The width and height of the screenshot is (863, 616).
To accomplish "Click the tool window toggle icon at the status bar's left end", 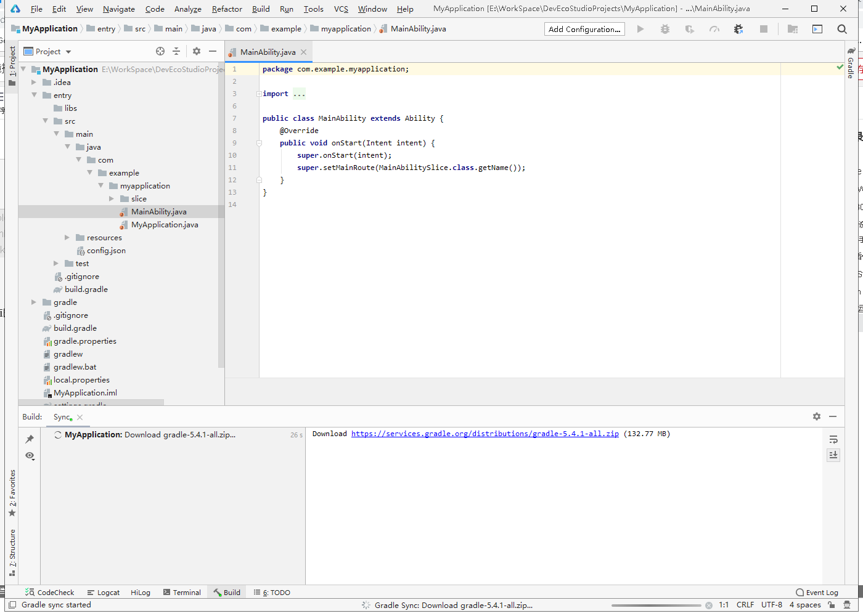I will (12, 605).
